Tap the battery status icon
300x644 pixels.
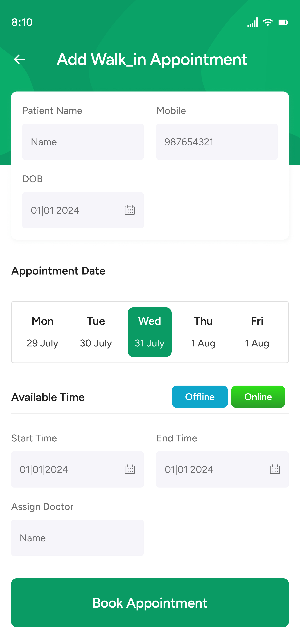coord(283,22)
